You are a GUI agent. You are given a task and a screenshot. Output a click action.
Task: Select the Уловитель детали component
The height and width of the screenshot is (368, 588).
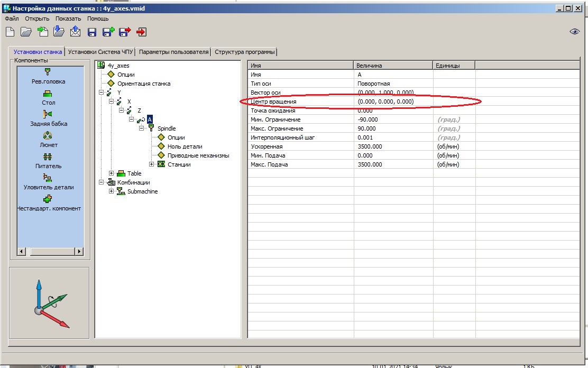point(49,182)
